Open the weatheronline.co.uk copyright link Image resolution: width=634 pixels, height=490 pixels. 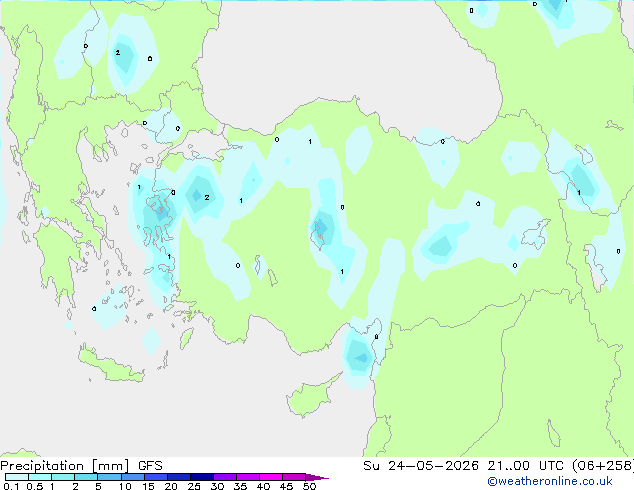(x=550, y=481)
